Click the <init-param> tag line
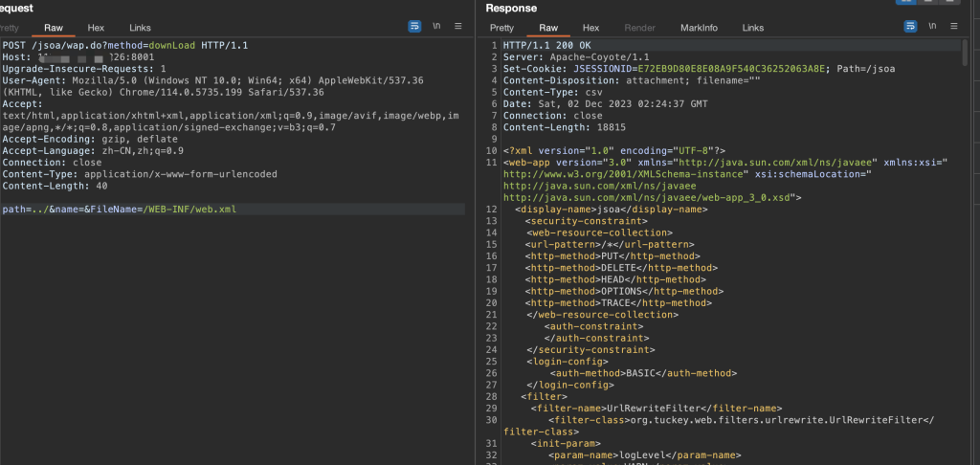This screenshot has height=465, width=980. 566,443
